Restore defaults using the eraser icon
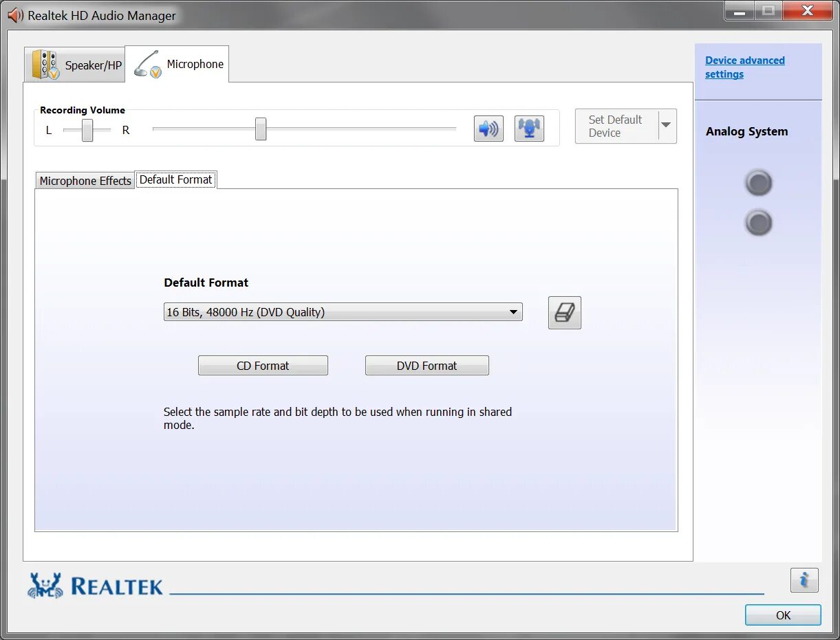Image resolution: width=840 pixels, height=640 pixels. pyautogui.click(x=565, y=313)
